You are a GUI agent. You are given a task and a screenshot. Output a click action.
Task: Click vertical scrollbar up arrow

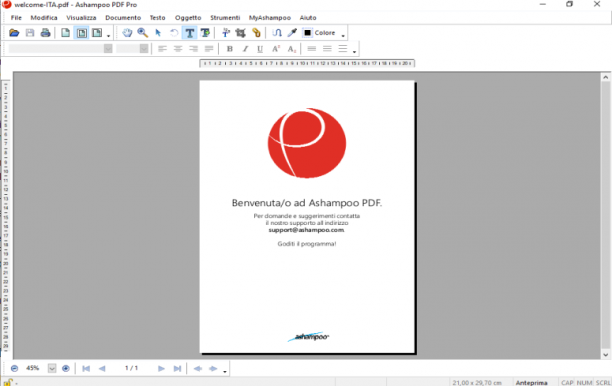(x=606, y=77)
